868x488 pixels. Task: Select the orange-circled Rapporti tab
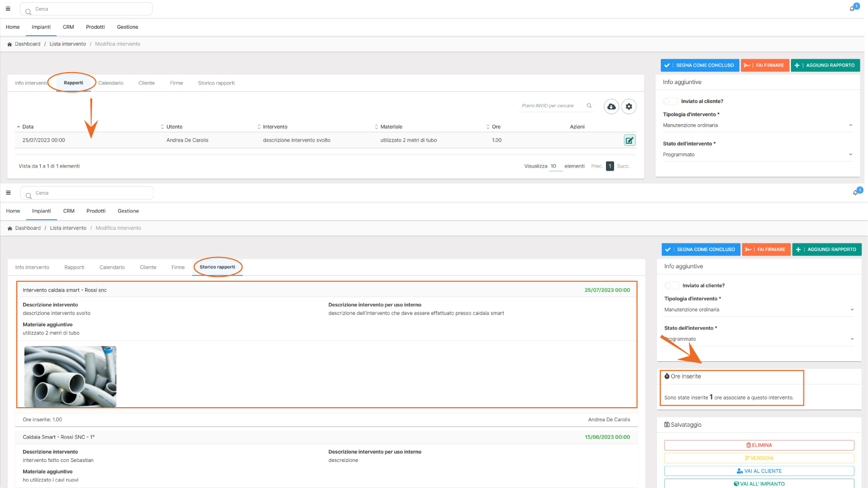(x=73, y=83)
